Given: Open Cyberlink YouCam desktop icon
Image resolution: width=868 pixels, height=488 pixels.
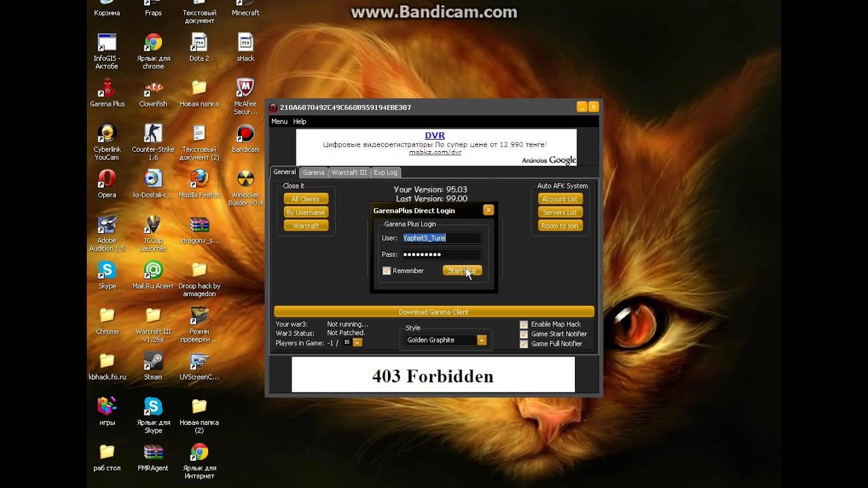Looking at the screenshot, I should click(107, 142).
